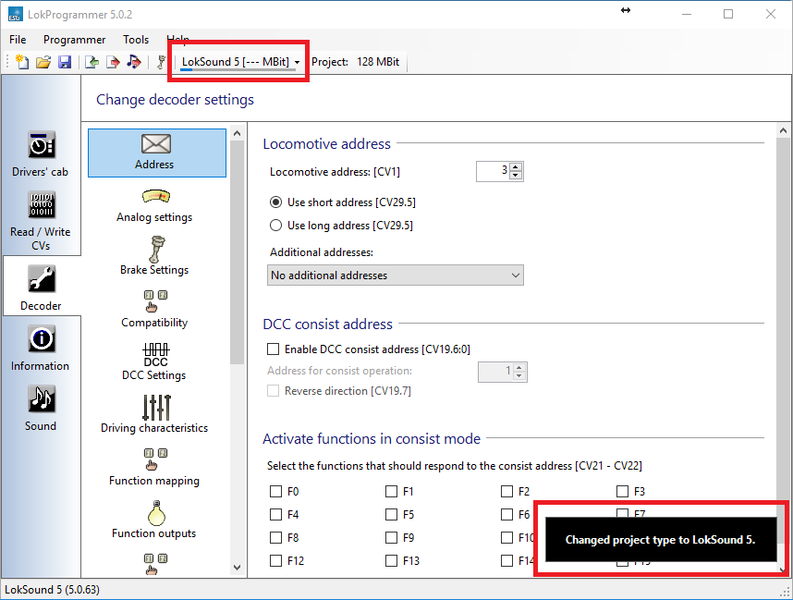Click the 'Changed project type' notification
793x600 pixels.
(660, 539)
